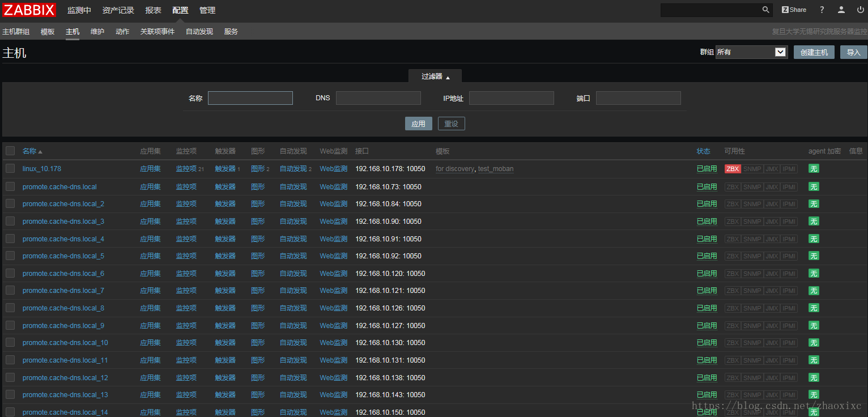
Task: Click the JMX badge for promote.cache-dns.local_9
Action: coord(772,326)
